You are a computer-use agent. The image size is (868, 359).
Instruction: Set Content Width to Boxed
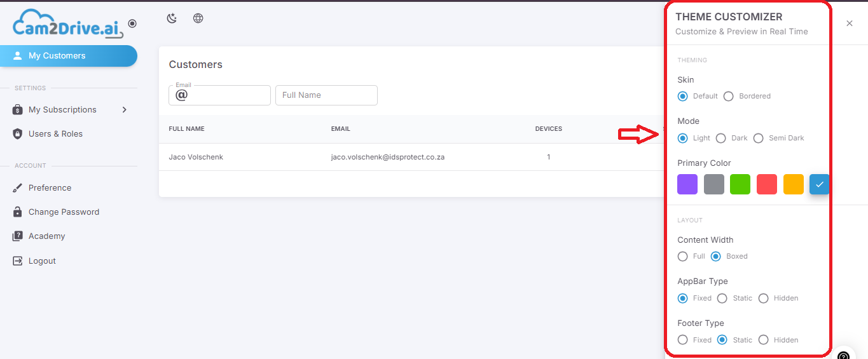pyautogui.click(x=716, y=257)
